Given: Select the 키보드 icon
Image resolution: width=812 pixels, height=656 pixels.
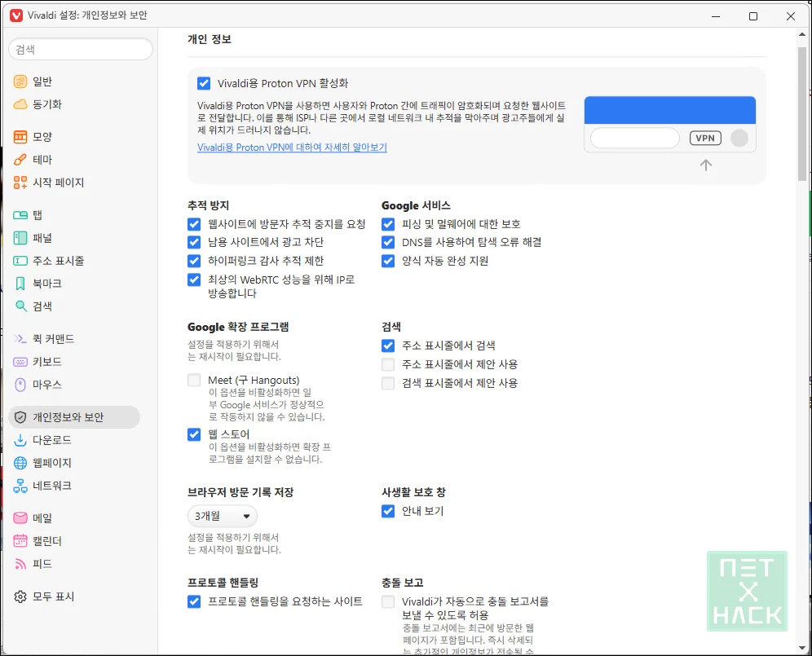Looking at the screenshot, I should coord(20,361).
